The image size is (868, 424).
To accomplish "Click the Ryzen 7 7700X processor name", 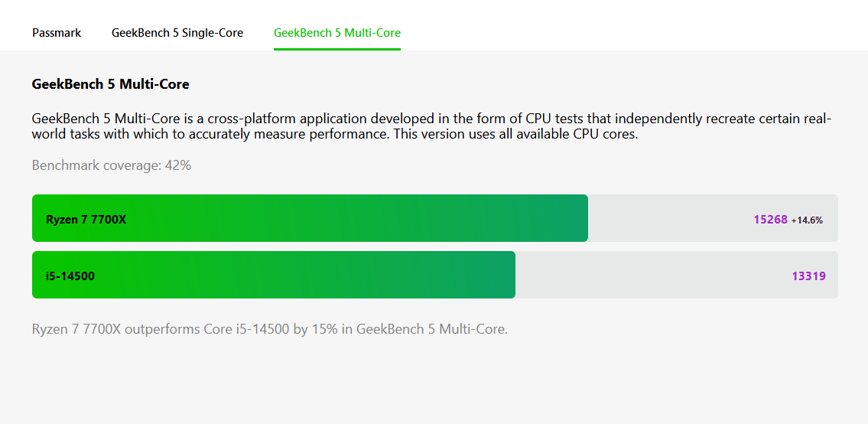I will coord(86,220).
